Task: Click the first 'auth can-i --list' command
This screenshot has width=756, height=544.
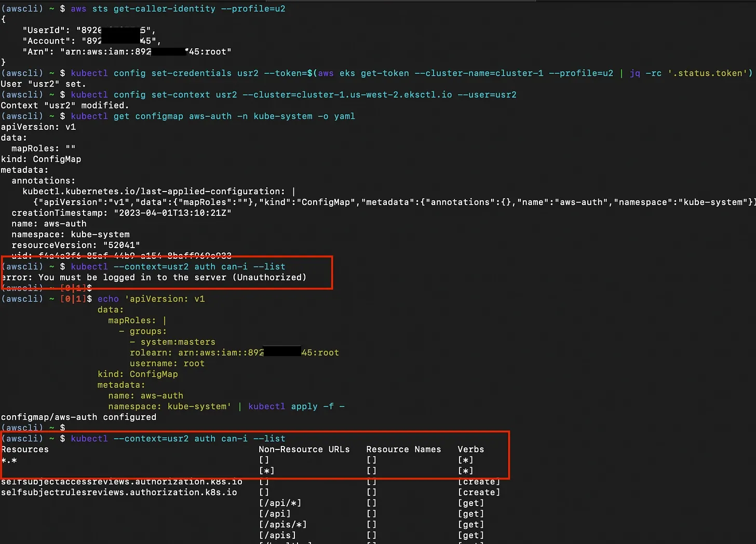Action: pos(178,267)
